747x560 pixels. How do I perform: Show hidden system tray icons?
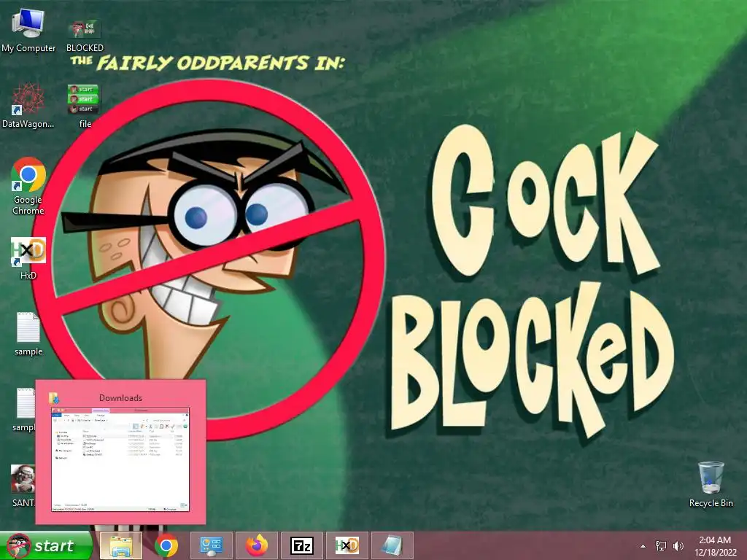[x=643, y=546]
